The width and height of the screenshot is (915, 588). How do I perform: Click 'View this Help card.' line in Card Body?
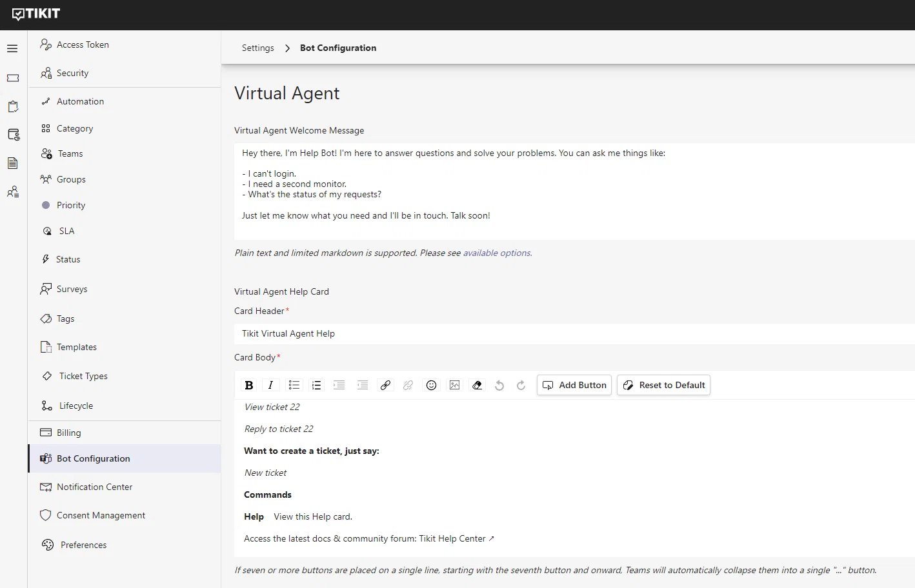tap(313, 516)
